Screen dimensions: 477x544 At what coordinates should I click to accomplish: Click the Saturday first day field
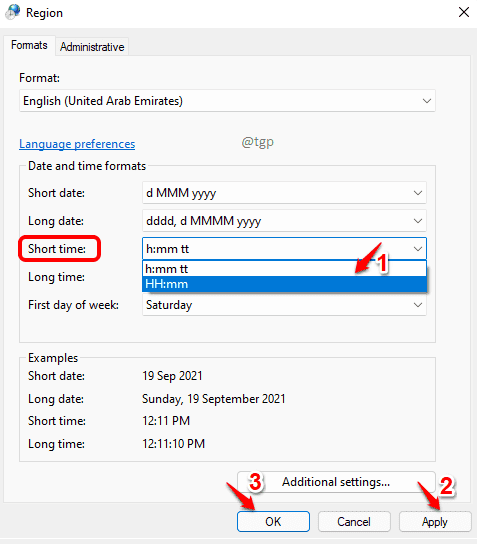284,305
